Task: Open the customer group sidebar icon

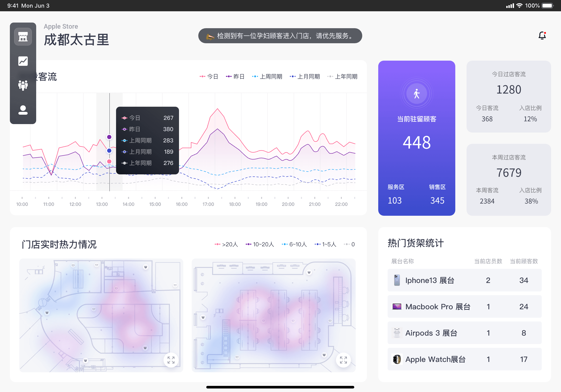Action: click(x=23, y=85)
